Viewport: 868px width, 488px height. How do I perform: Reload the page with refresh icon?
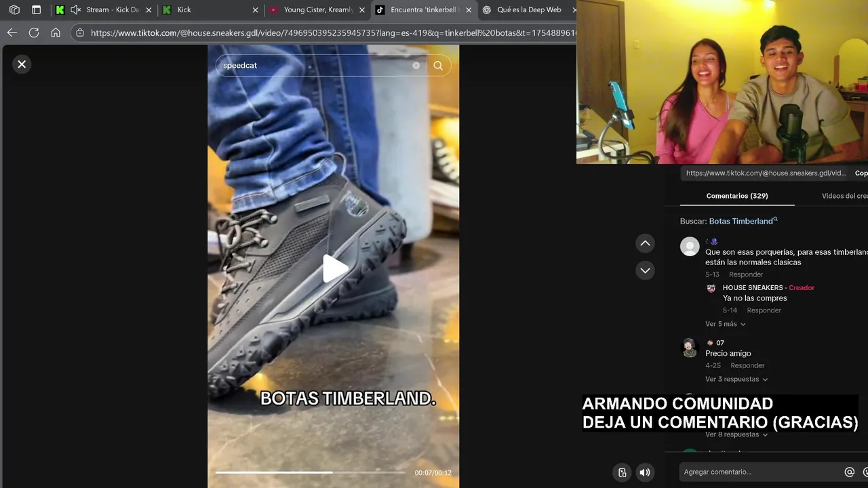pyautogui.click(x=34, y=33)
